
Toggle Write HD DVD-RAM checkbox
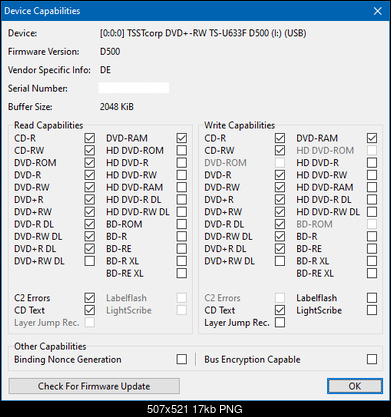(372, 187)
